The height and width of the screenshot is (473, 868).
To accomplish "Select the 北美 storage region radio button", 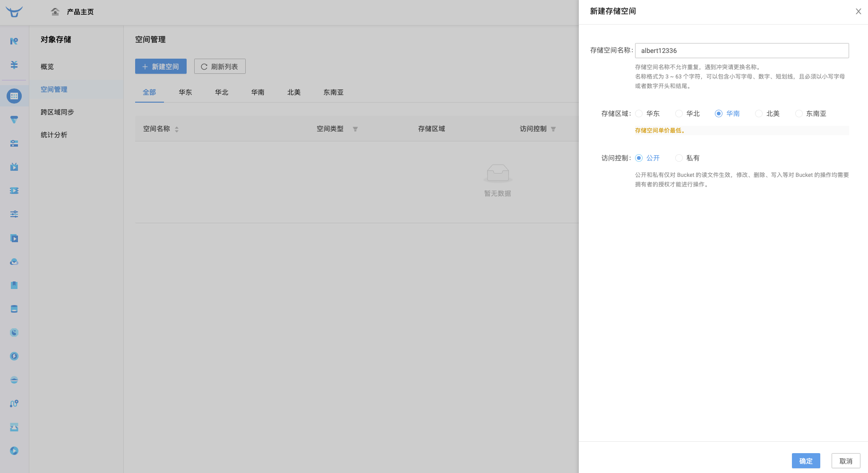I will (759, 114).
